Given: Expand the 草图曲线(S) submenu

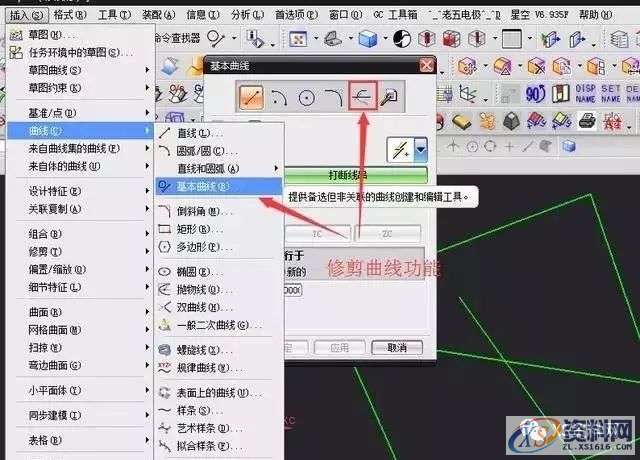Looking at the screenshot, I should (x=80, y=70).
